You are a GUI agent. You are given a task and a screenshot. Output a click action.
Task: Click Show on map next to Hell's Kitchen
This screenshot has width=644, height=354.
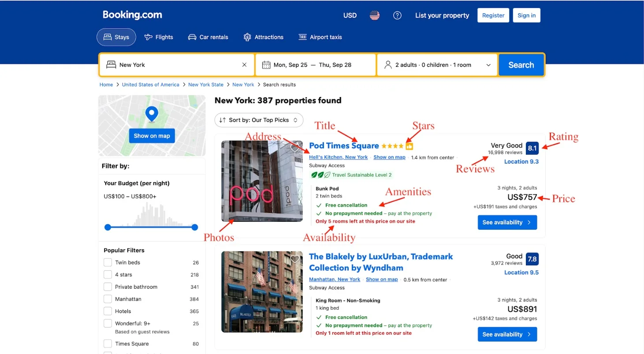[389, 157]
